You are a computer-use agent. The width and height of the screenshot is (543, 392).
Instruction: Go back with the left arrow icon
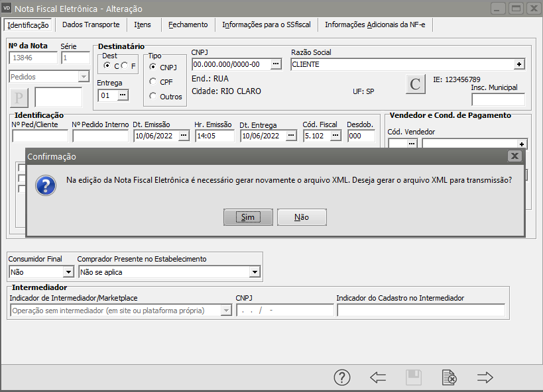pyautogui.click(x=378, y=377)
